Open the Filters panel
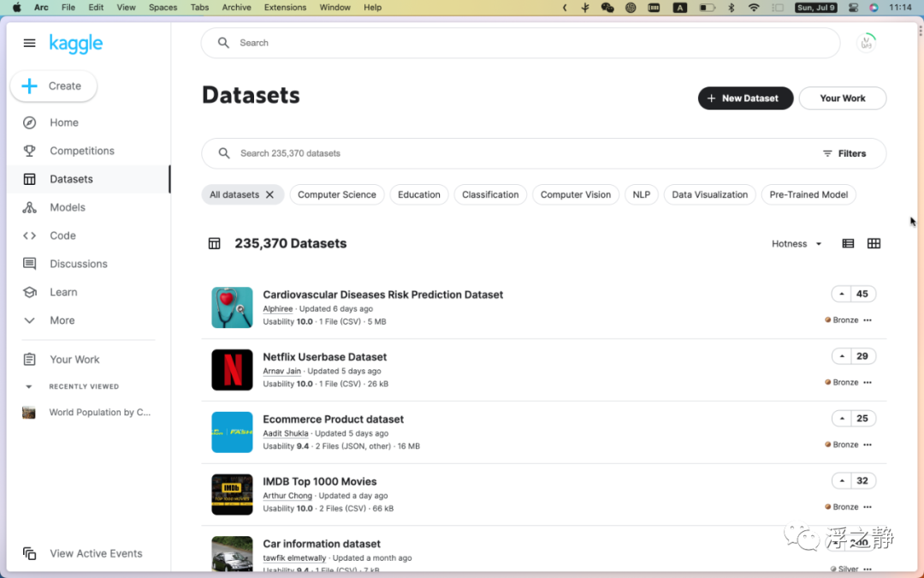The height and width of the screenshot is (578, 924). pyautogui.click(x=844, y=153)
